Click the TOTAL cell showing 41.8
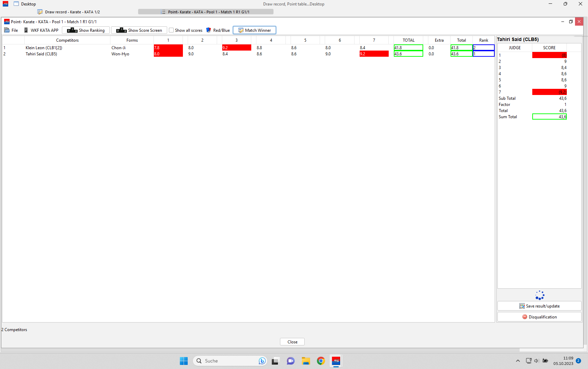This screenshot has height=369, width=588. pyautogui.click(x=408, y=48)
